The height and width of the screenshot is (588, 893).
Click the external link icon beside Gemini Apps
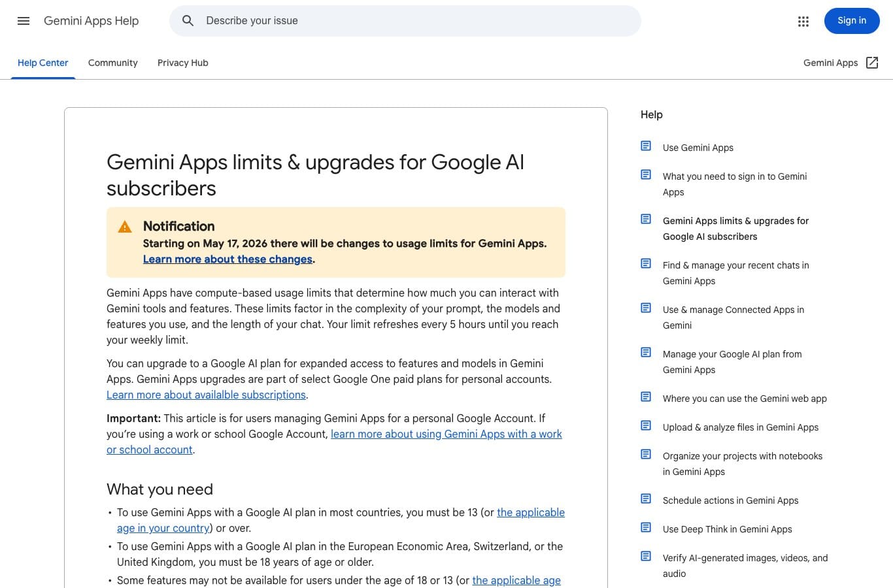tap(872, 63)
